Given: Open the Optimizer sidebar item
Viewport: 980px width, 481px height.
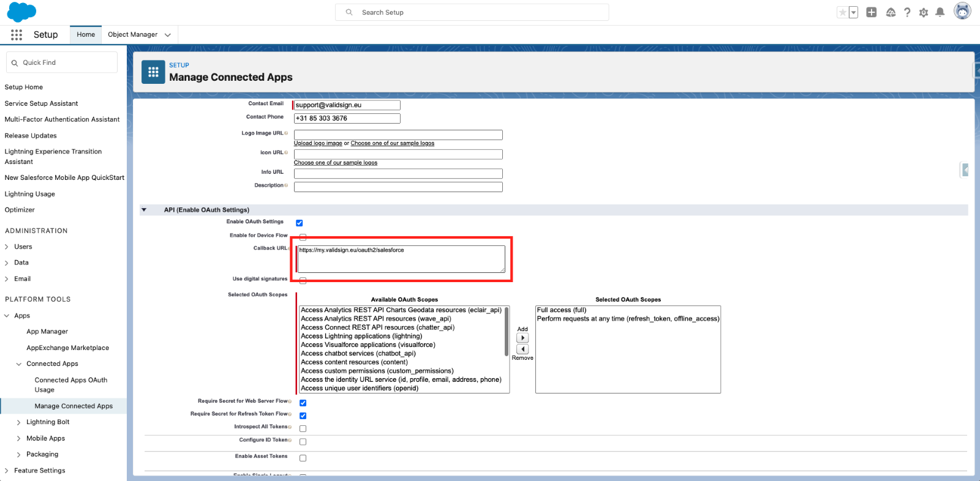Looking at the screenshot, I should coord(20,210).
